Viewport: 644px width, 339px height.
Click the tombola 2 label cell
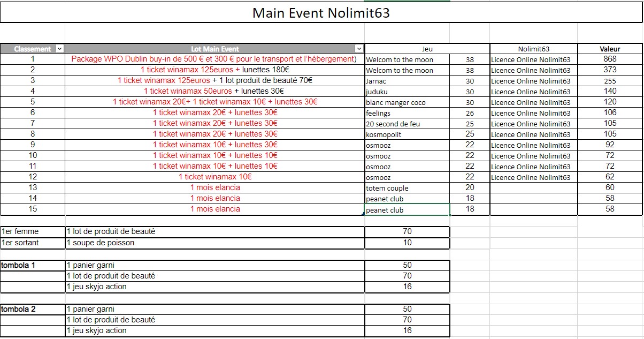(x=32, y=309)
